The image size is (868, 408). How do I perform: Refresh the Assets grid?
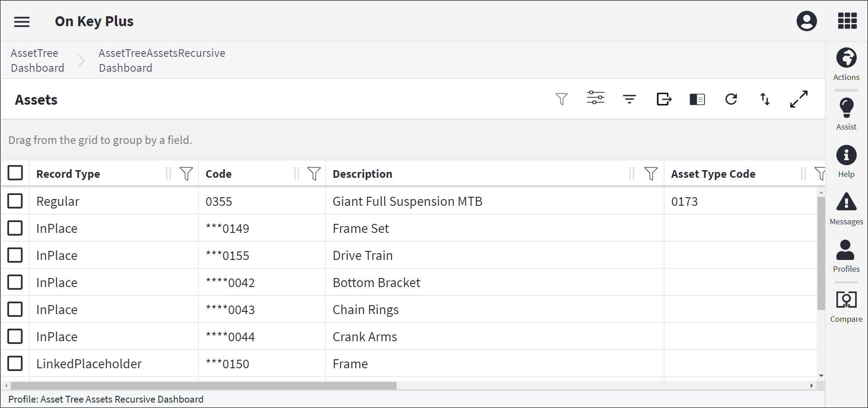click(731, 99)
